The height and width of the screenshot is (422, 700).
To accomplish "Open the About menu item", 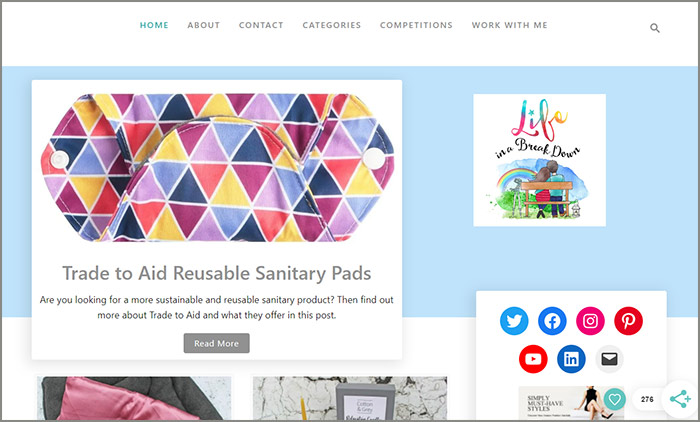I will click(x=204, y=25).
